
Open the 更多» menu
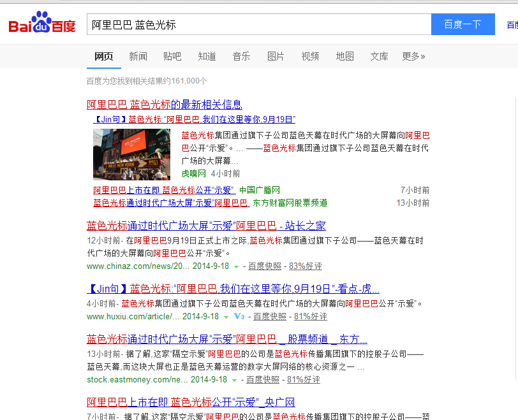coord(413,57)
